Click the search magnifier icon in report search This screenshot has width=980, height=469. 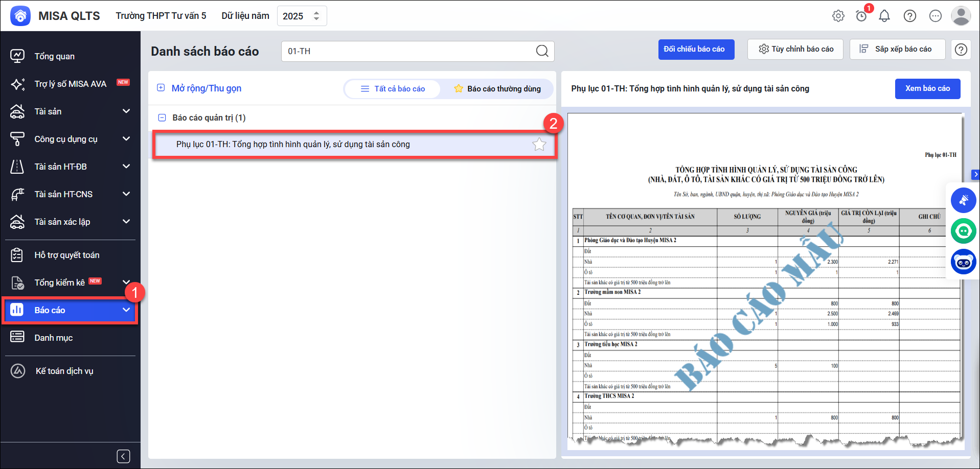click(x=542, y=51)
